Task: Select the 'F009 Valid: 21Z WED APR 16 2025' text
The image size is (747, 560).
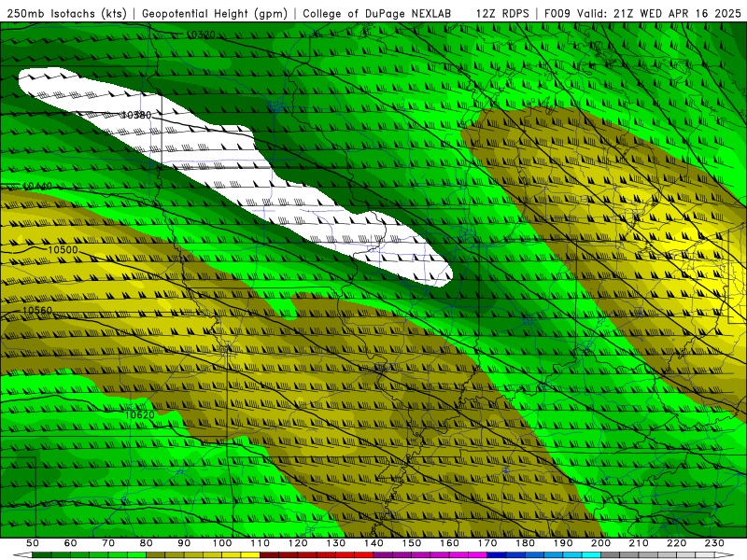Action: [x=642, y=14]
